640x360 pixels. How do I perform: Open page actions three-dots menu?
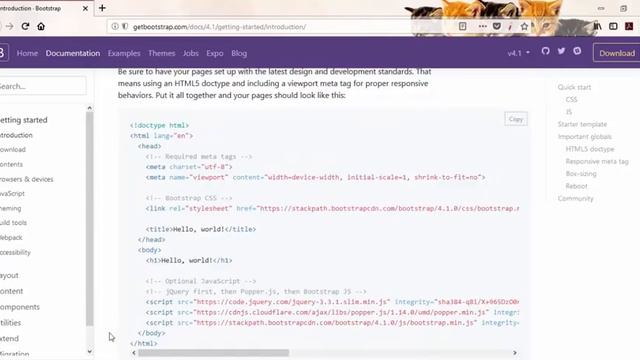[482, 27]
